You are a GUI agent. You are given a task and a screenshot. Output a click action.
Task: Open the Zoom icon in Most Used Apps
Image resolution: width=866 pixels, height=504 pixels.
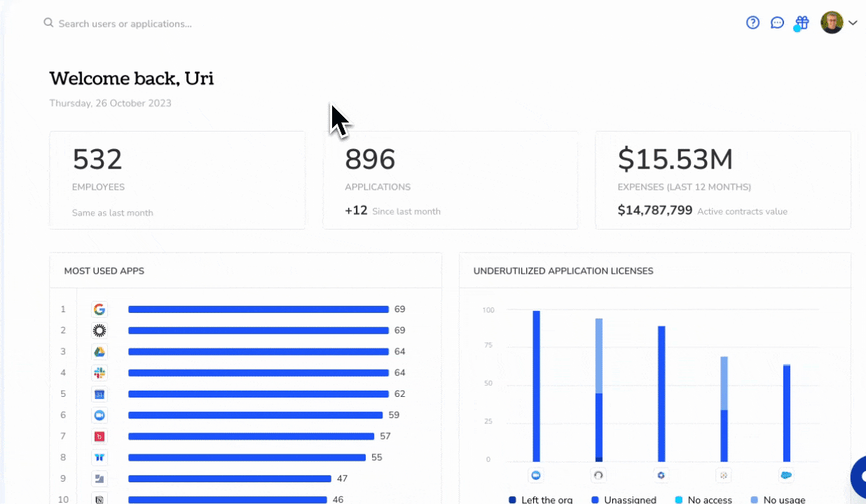pyautogui.click(x=99, y=415)
